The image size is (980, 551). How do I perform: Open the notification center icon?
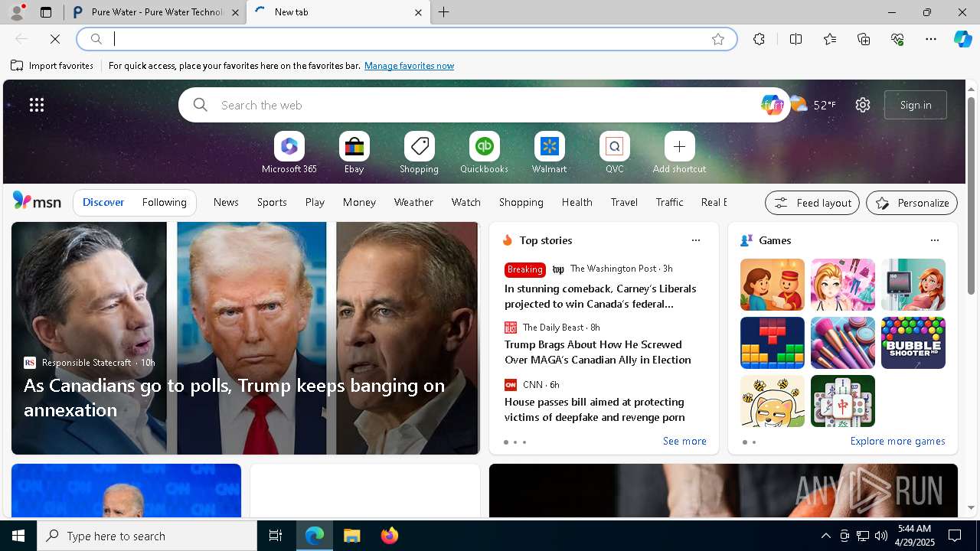pos(955,536)
